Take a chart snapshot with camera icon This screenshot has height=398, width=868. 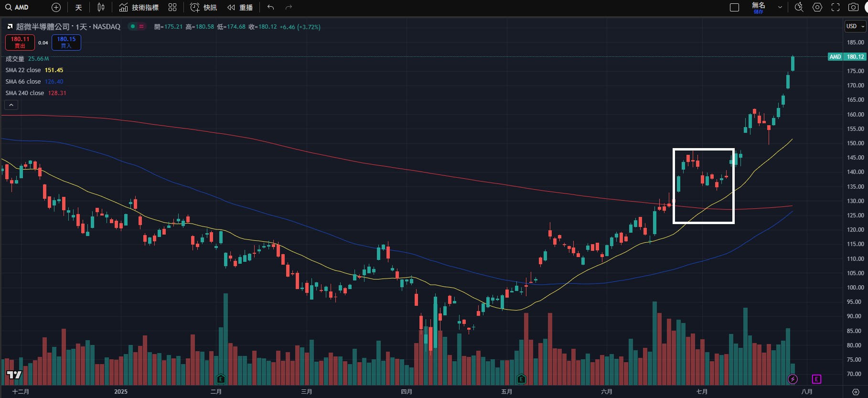click(853, 7)
